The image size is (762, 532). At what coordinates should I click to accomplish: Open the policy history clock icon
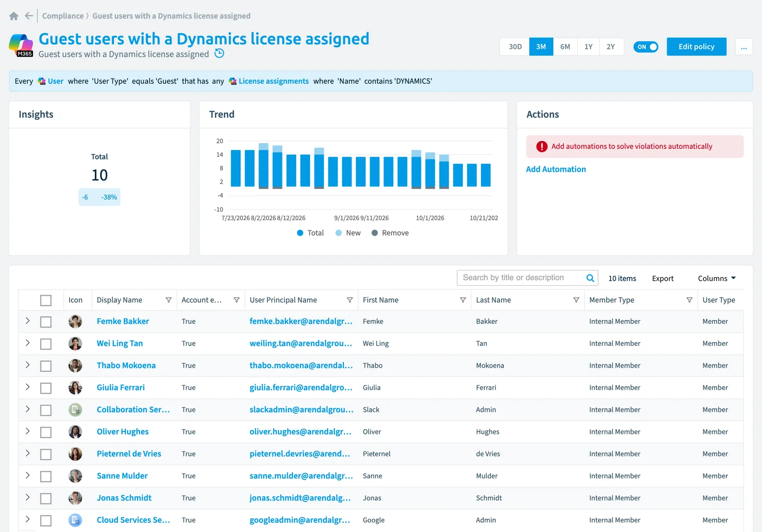pyautogui.click(x=219, y=53)
